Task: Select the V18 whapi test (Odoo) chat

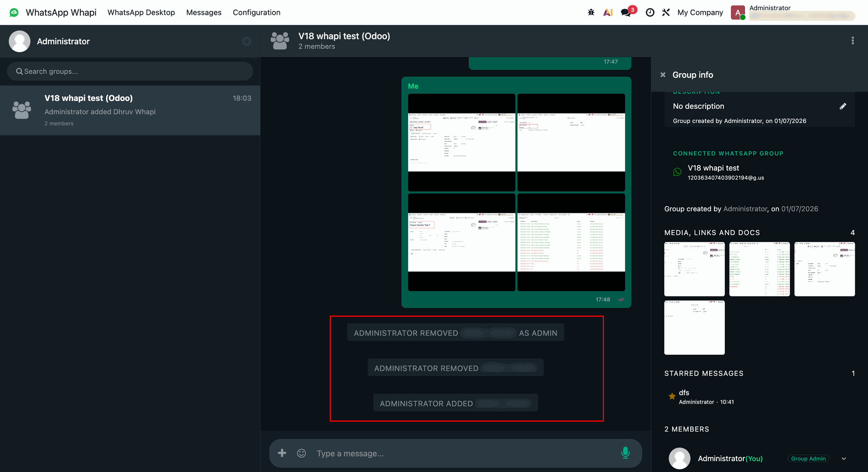Action: point(130,110)
